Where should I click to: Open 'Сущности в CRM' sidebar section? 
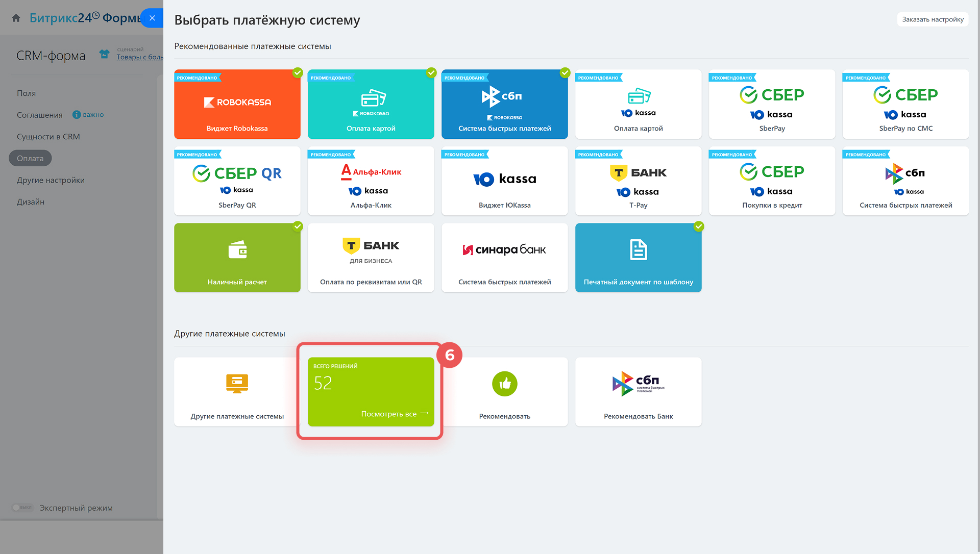point(48,137)
